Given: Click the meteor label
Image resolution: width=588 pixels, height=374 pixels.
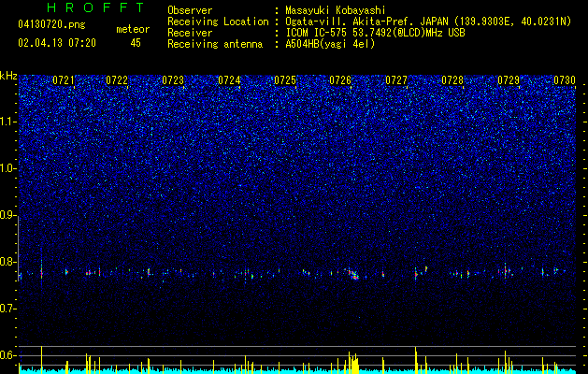Looking at the screenshot, I should coord(133,29).
